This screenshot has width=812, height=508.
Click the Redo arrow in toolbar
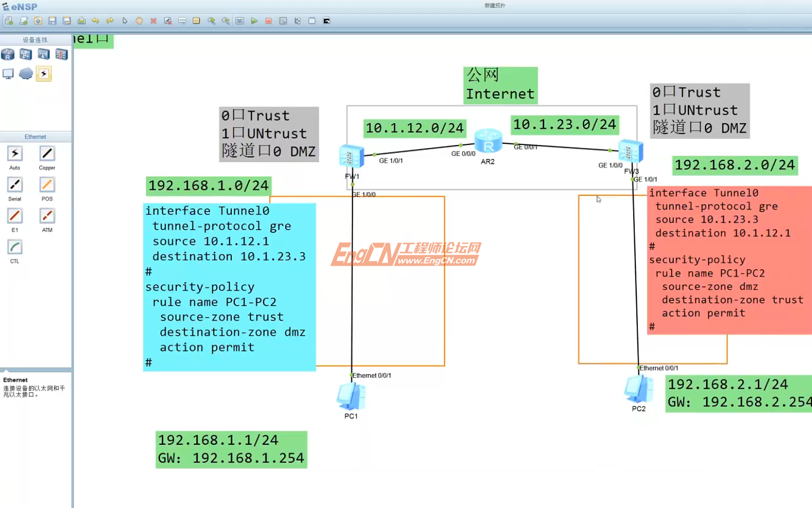pos(110,21)
